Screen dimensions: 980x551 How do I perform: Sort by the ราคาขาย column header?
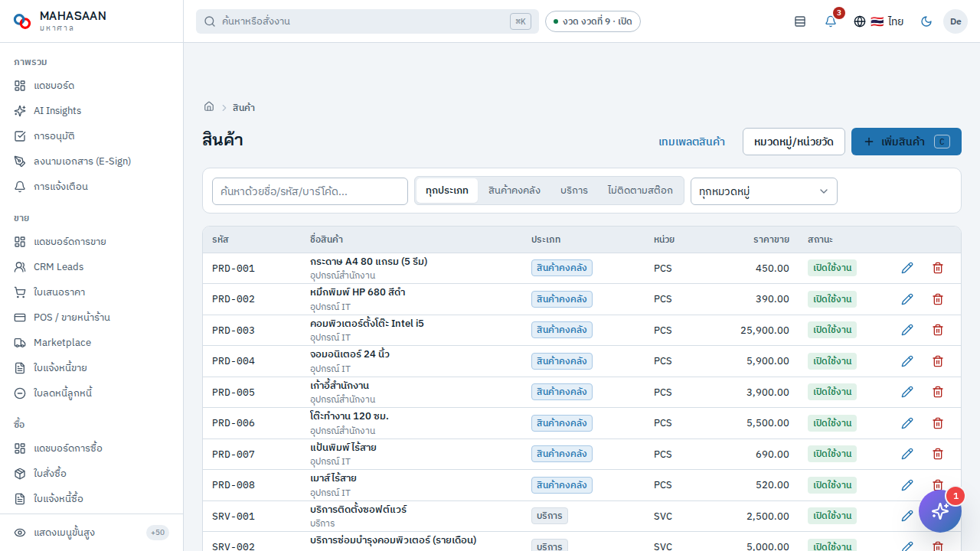click(771, 240)
